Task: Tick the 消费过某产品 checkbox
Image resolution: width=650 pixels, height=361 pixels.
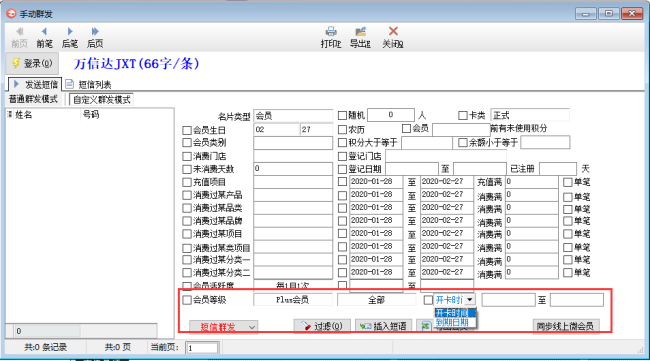Action: click(187, 195)
